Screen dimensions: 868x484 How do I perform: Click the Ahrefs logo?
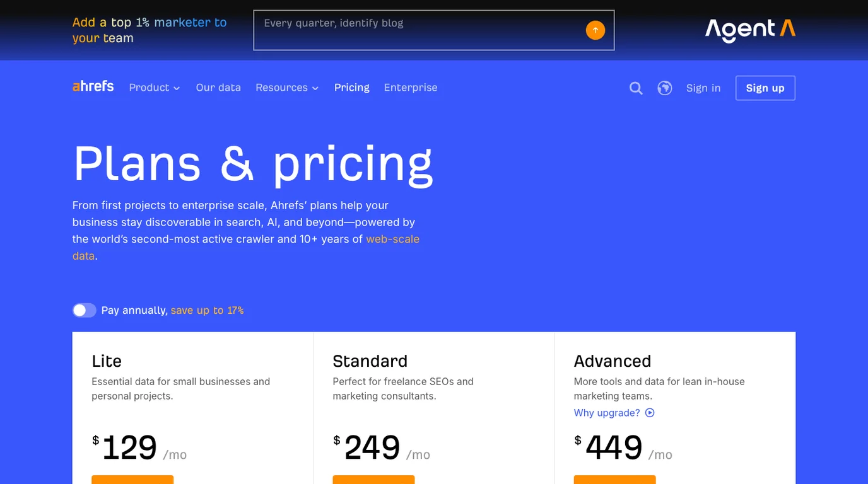(x=93, y=86)
